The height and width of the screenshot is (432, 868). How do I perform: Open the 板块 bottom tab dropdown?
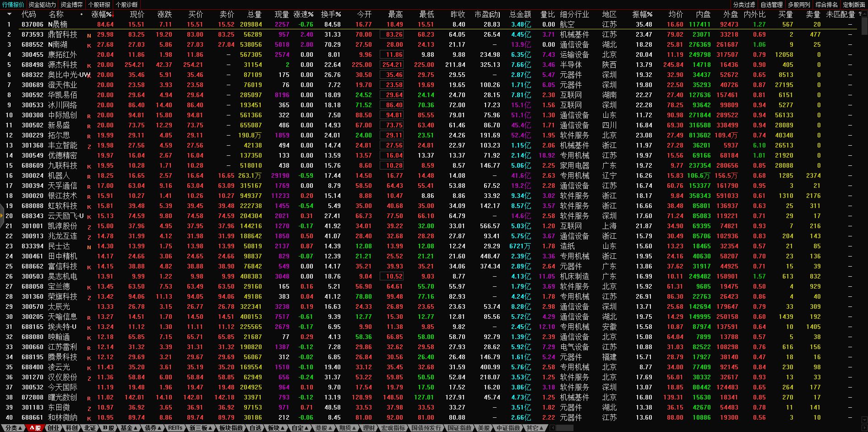click(x=276, y=428)
